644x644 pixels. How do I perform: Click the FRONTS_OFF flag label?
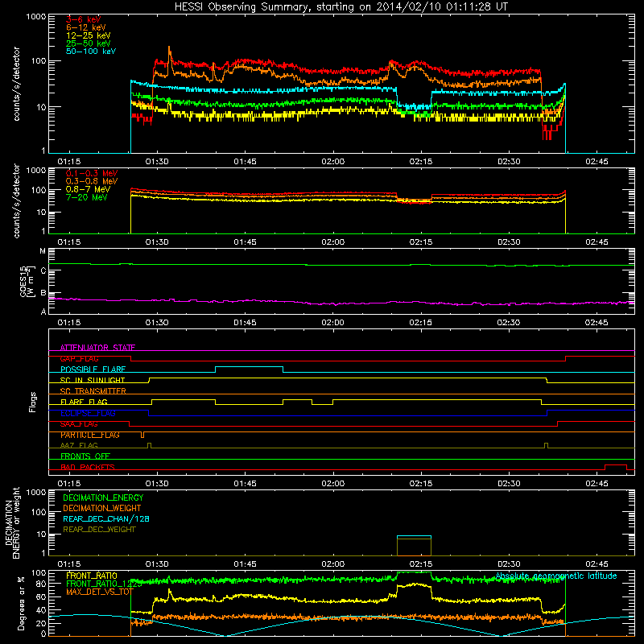85,456
